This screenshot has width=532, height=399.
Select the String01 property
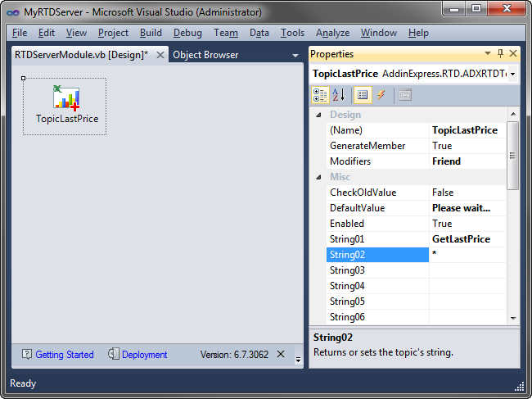coord(377,240)
